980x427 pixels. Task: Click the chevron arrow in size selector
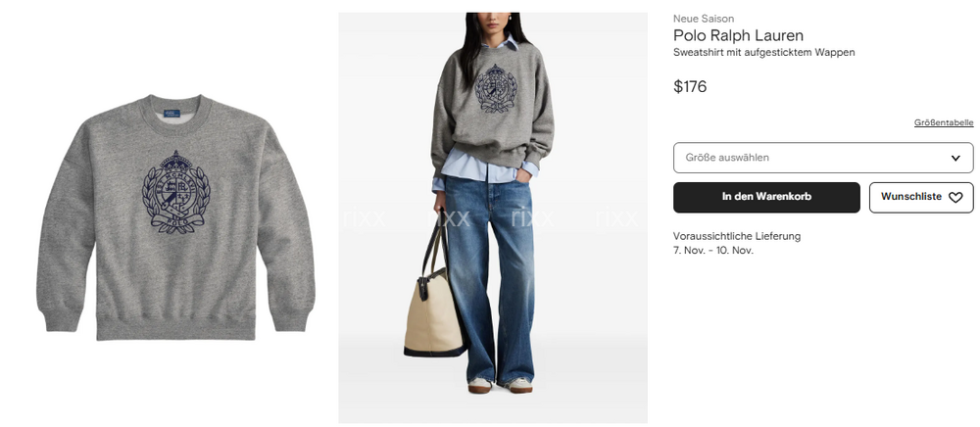pos(955,158)
